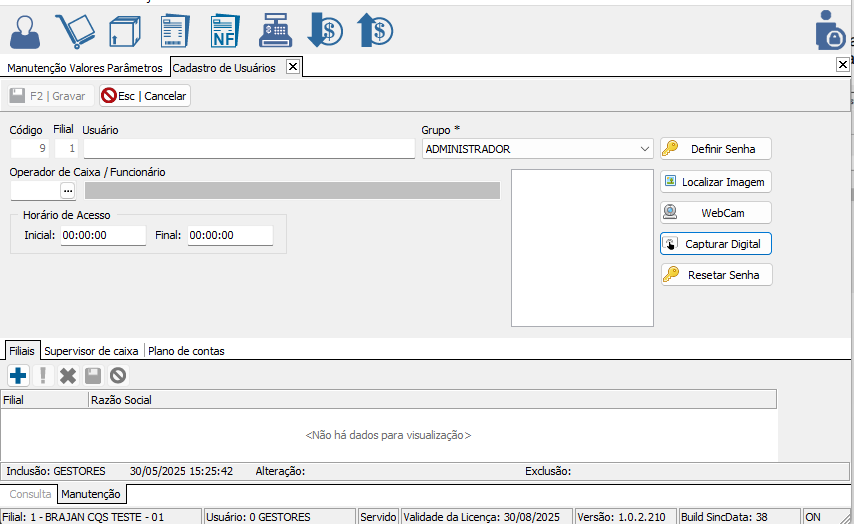Screen dimensions: 854x524
Task: Open the user/customer icon in top toolbar
Action: [26, 31]
